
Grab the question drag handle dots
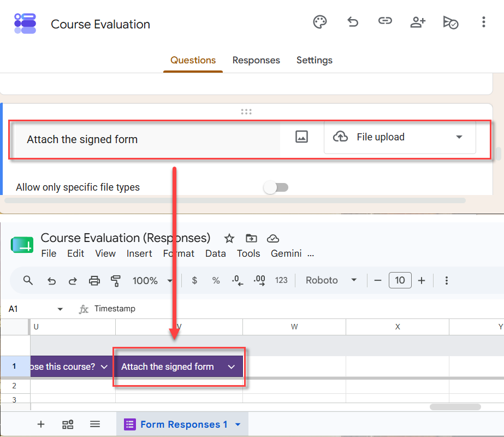tap(246, 111)
